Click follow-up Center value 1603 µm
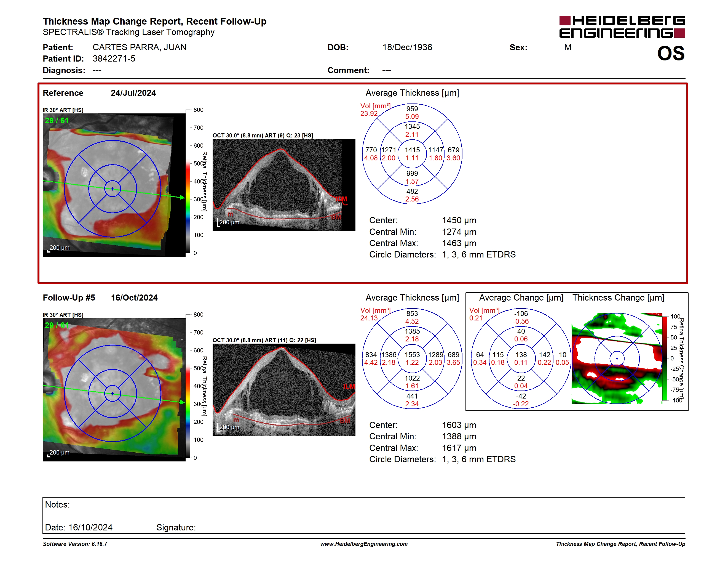Viewport: 728px width, 563px height. [x=459, y=425]
